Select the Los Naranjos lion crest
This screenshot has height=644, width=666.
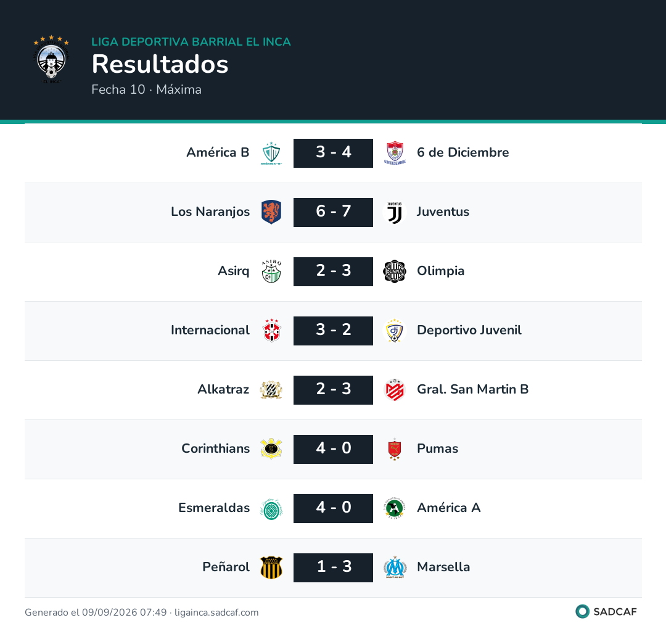coord(271,212)
